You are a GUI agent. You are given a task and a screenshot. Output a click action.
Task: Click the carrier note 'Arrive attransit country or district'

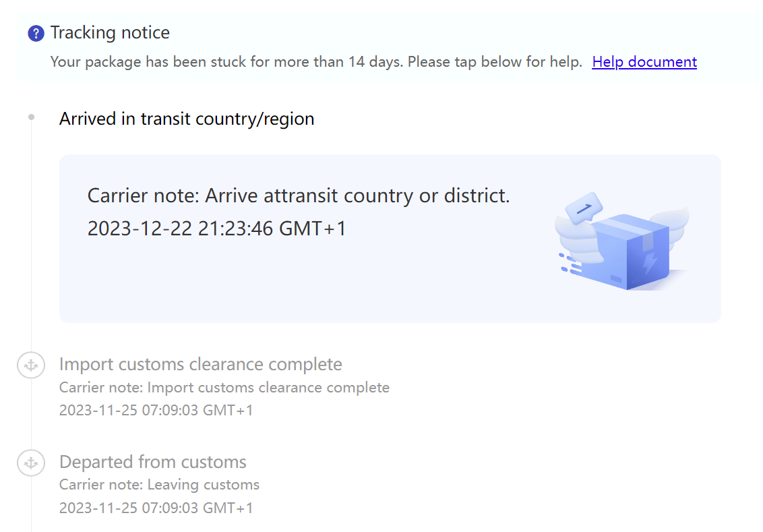[x=299, y=196]
